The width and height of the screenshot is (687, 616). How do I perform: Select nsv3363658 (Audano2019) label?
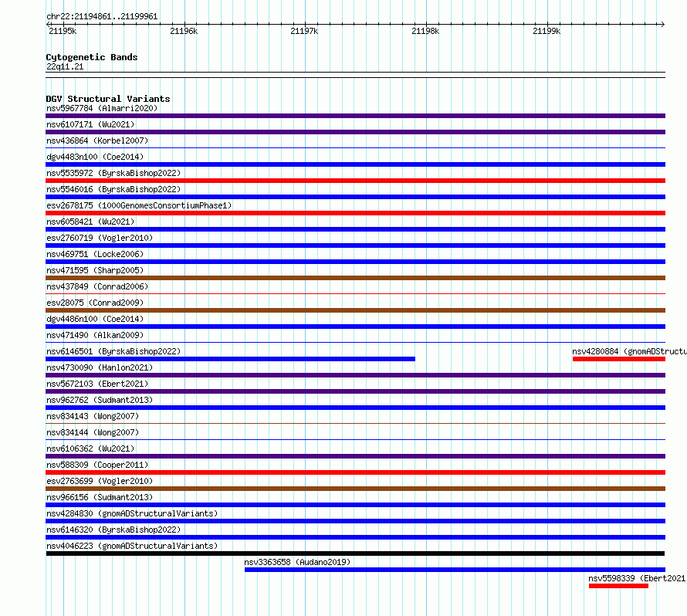pyautogui.click(x=297, y=562)
